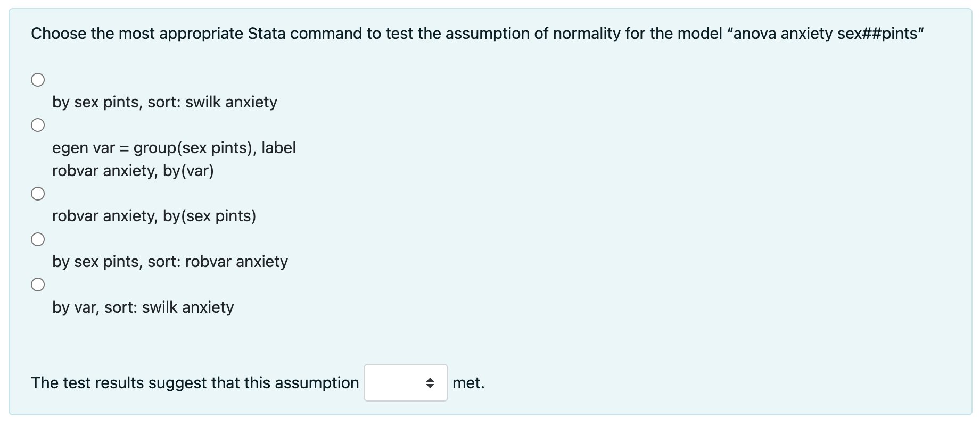Click the option text 'robvar anxiety, by(sex pints)'
Viewport: 980px width, 426px height.
[x=154, y=216]
